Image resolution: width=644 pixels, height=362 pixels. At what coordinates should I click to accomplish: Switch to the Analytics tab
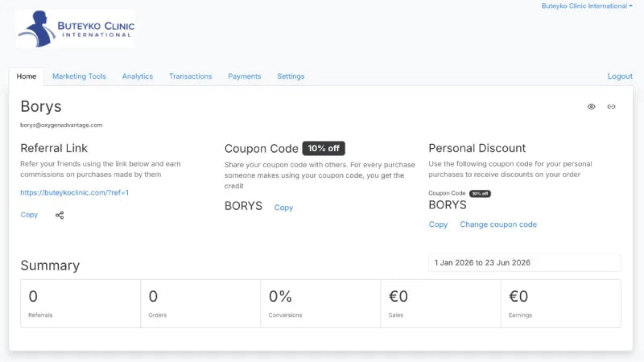click(138, 76)
